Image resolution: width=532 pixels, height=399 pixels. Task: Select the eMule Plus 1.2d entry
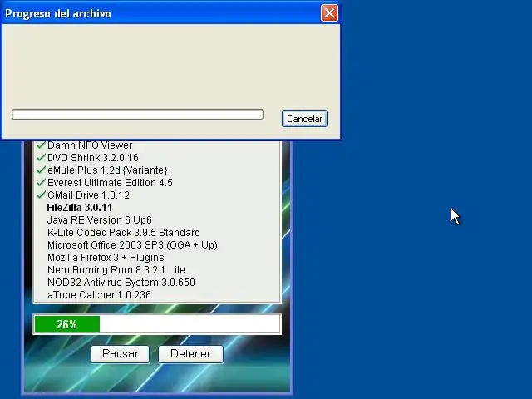[x=107, y=170]
